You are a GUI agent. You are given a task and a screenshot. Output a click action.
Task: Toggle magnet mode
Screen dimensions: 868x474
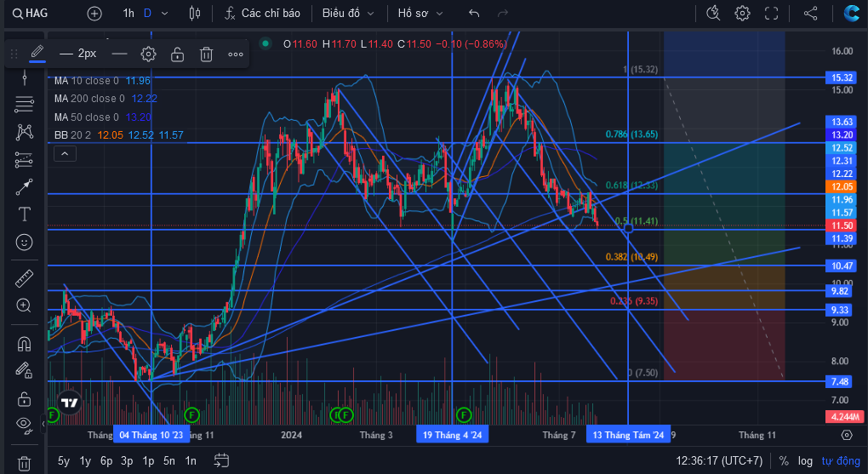(x=24, y=343)
